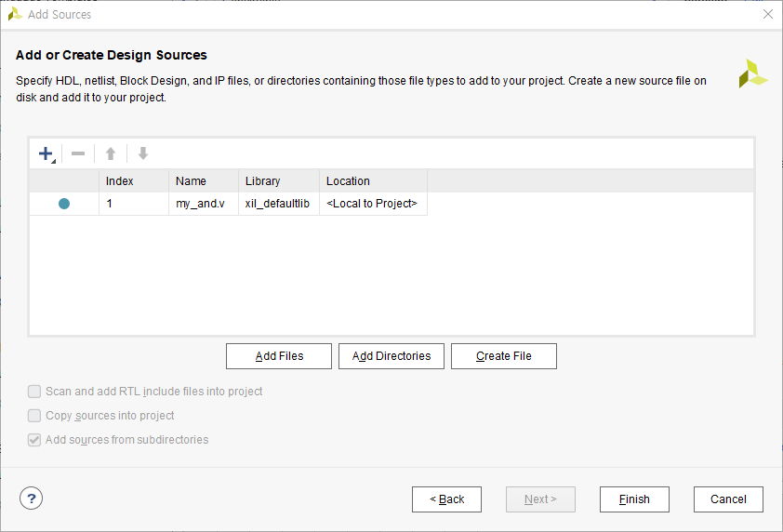Click the Name column header
This screenshot has height=532, width=783.
pyautogui.click(x=204, y=181)
